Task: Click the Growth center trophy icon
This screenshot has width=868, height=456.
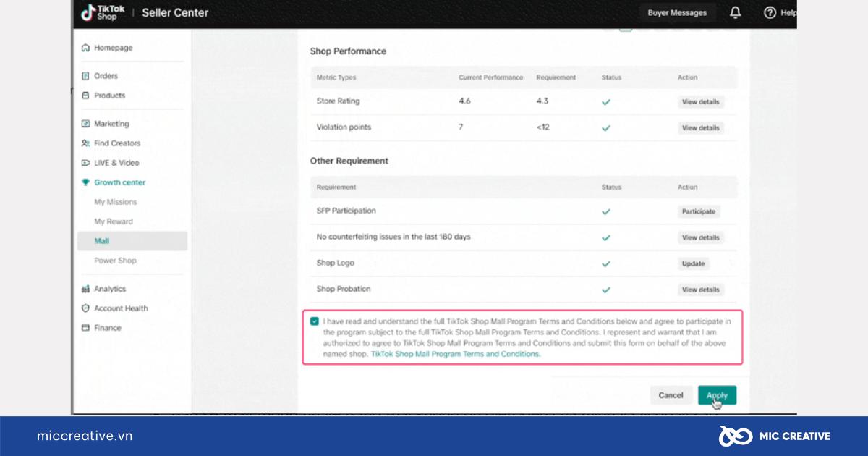Action: click(86, 182)
